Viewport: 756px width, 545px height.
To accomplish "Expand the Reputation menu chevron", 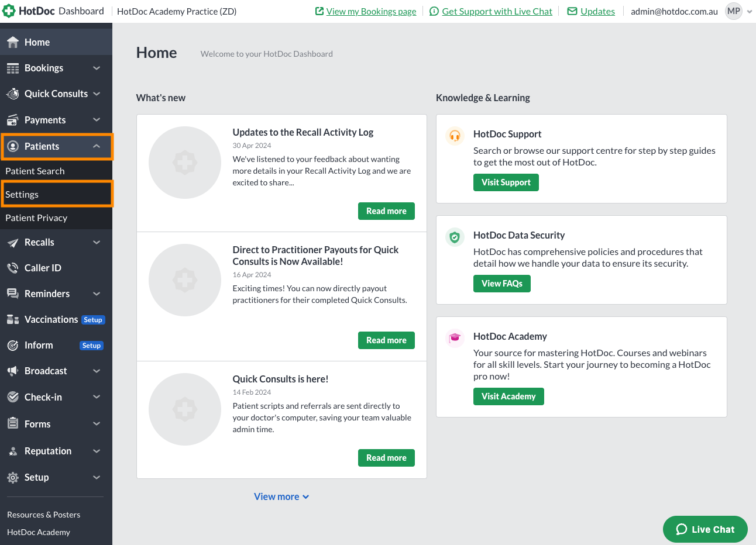I will [x=97, y=451].
